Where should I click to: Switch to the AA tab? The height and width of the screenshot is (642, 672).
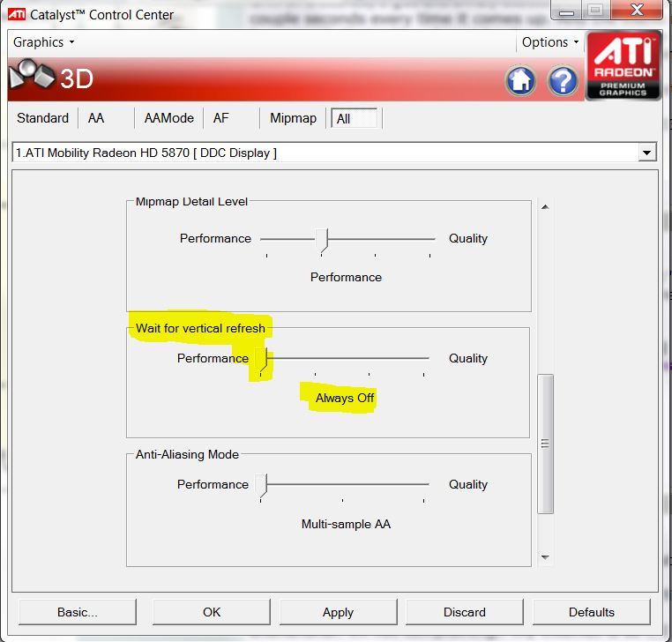pos(96,118)
